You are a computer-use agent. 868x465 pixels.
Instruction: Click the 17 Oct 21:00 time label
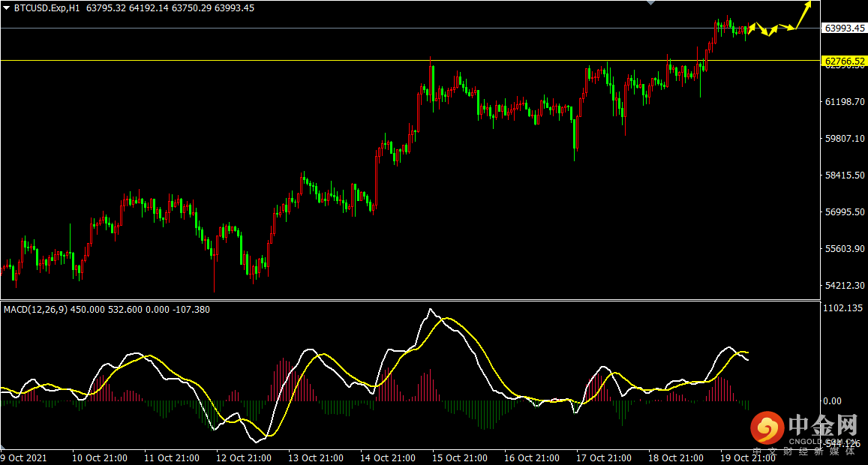(603, 458)
